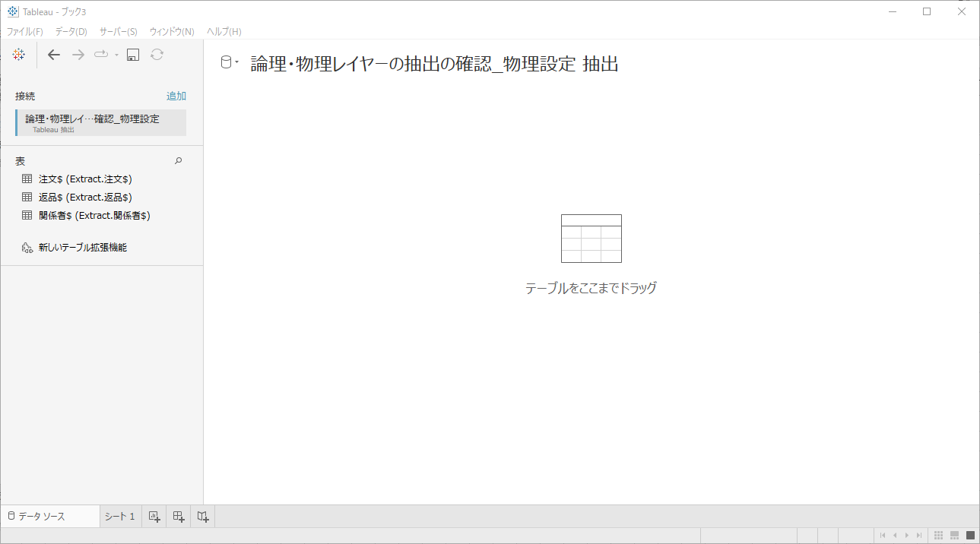
Task: Open the ファイル(F) menu
Action: 25,31
